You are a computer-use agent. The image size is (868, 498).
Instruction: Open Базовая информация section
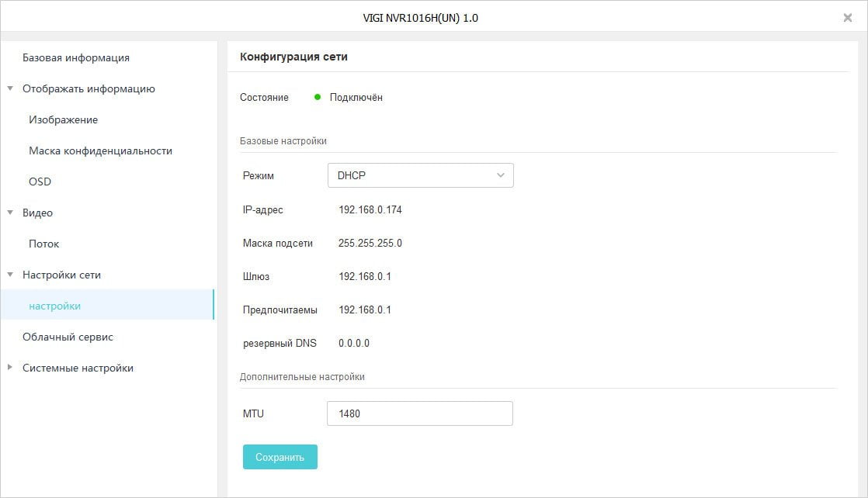(x=76, y=57)
